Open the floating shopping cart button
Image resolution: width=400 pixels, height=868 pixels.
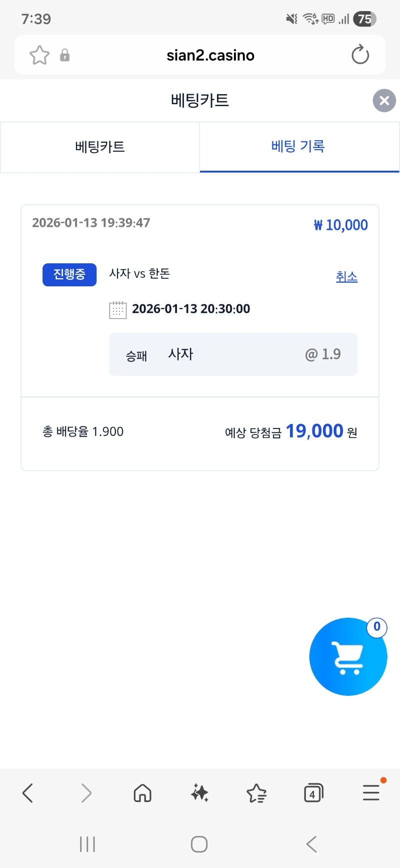(348, 656)
